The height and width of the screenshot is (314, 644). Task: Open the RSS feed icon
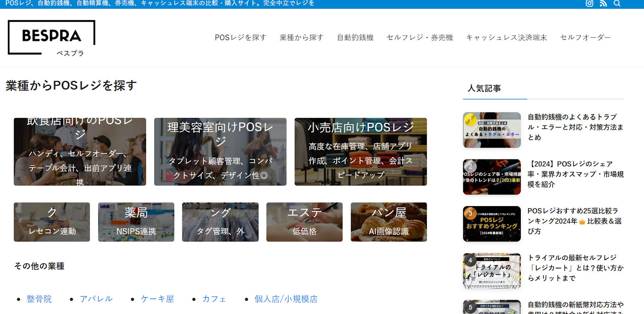(x=603, y=4)
